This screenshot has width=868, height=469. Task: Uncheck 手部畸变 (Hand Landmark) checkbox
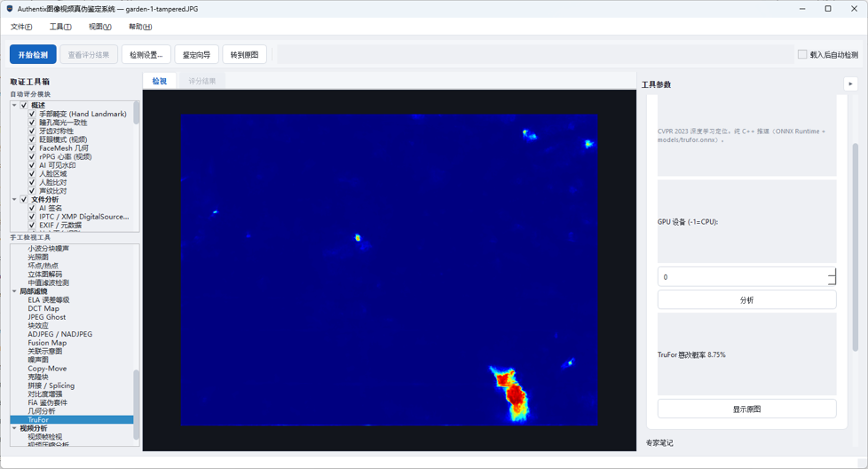click(32, 114)
